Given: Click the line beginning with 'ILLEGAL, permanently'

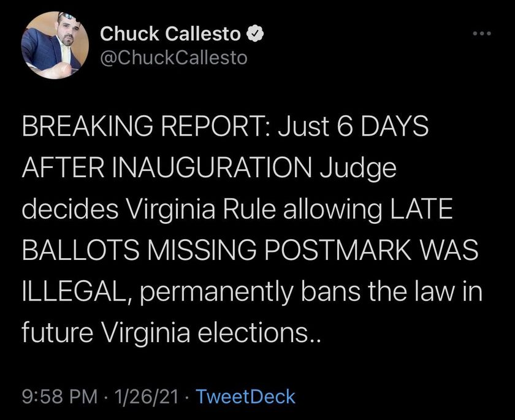Looking at the screenshot, I should (252, 292).
